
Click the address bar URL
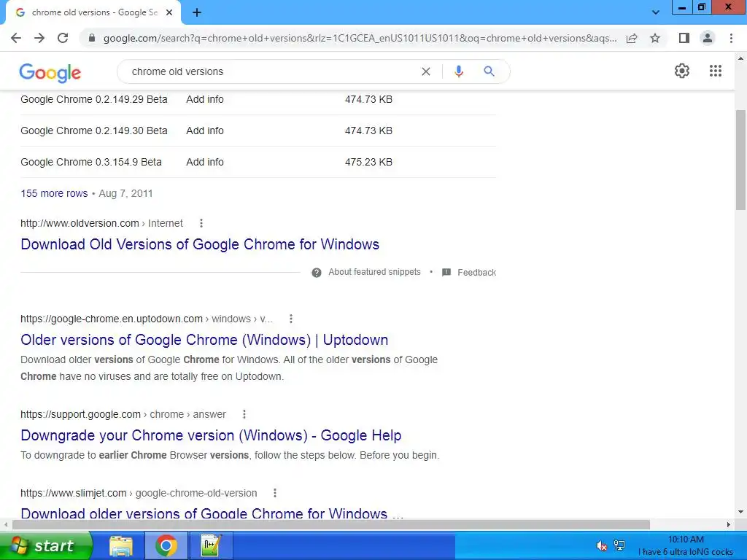(x=360, y=38)
